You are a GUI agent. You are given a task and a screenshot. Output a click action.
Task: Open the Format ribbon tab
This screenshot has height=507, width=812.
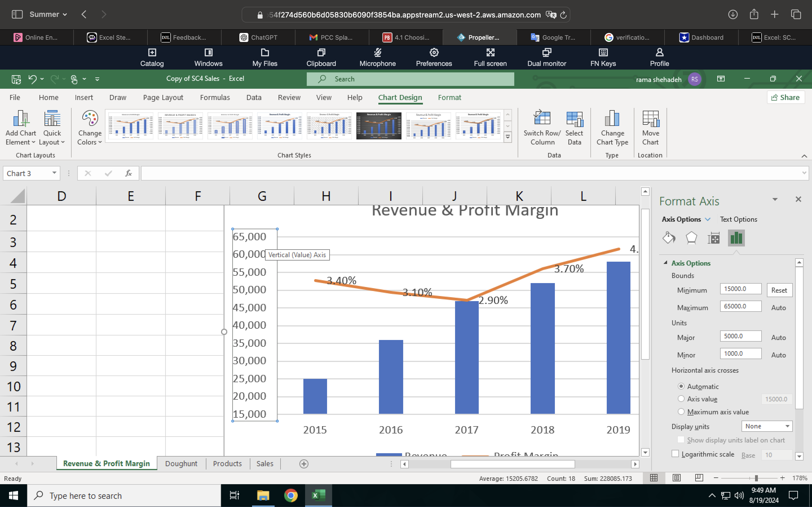click(x=449, y=97)
